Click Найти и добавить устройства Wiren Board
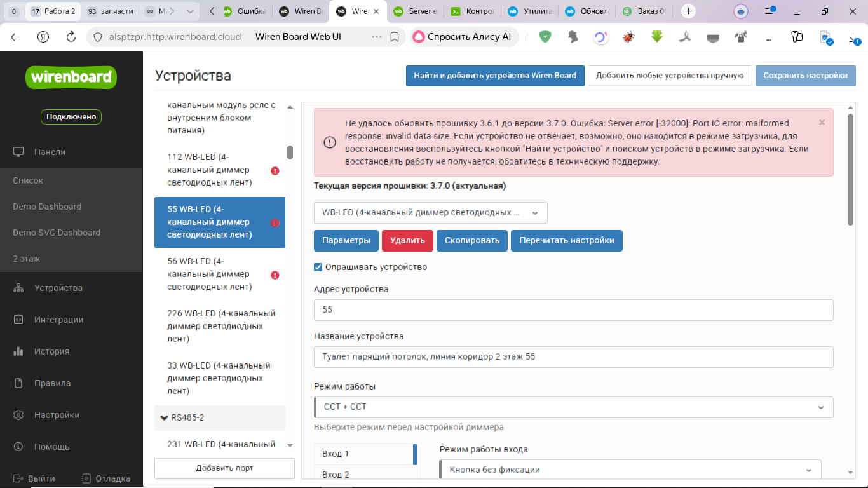Viewport: 868px width, 488px height. pyautogui.click(x=495, y=75)
